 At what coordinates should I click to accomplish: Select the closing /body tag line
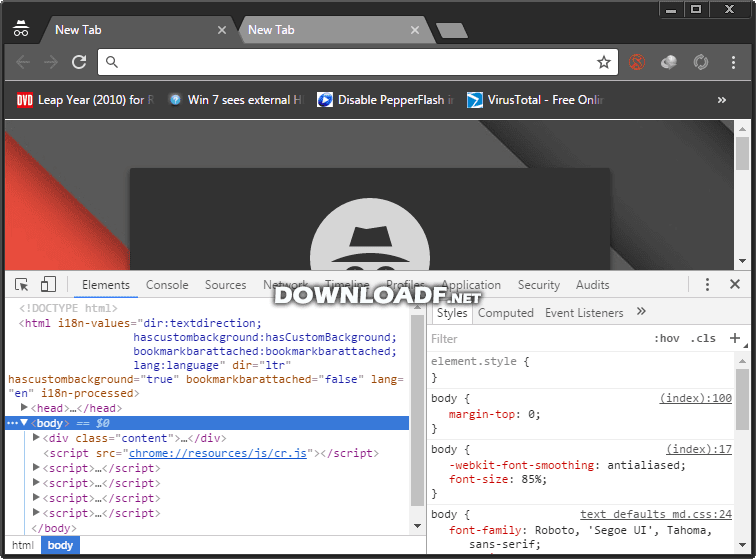point(54,528)
